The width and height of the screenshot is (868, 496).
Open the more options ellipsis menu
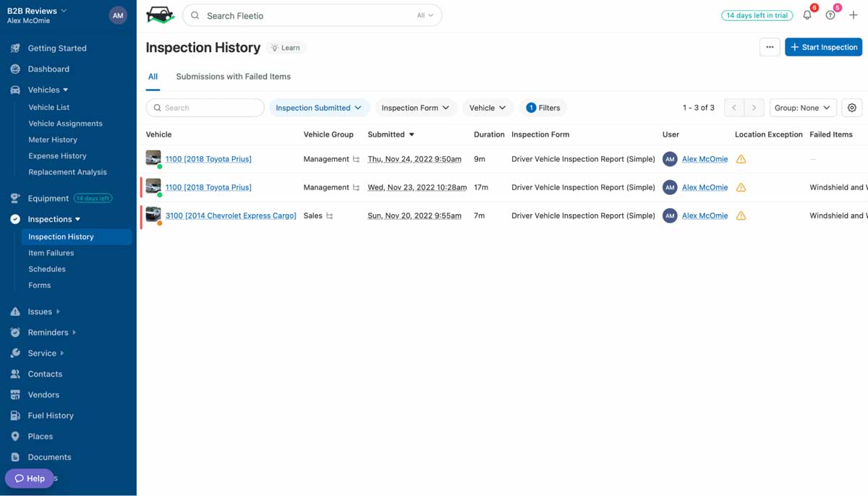click(x=769, y=46)
